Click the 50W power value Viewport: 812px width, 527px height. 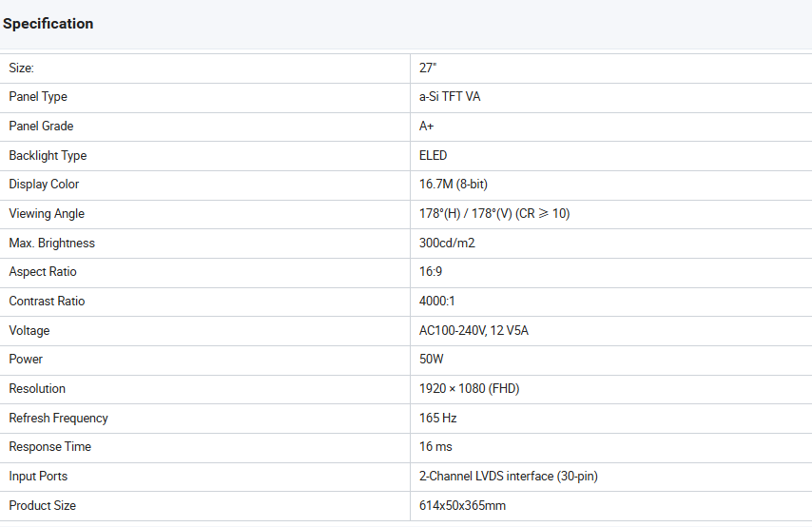(432, 360)
